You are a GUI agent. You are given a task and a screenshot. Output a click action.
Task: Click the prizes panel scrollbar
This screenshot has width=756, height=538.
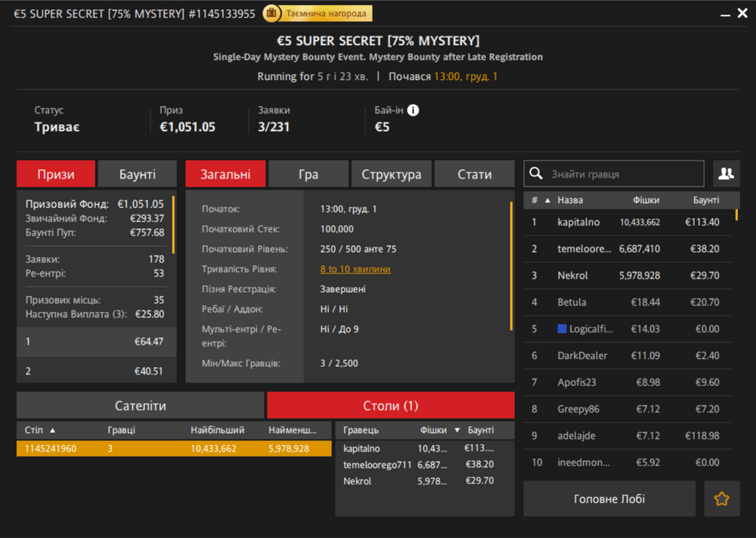(173, 225)
